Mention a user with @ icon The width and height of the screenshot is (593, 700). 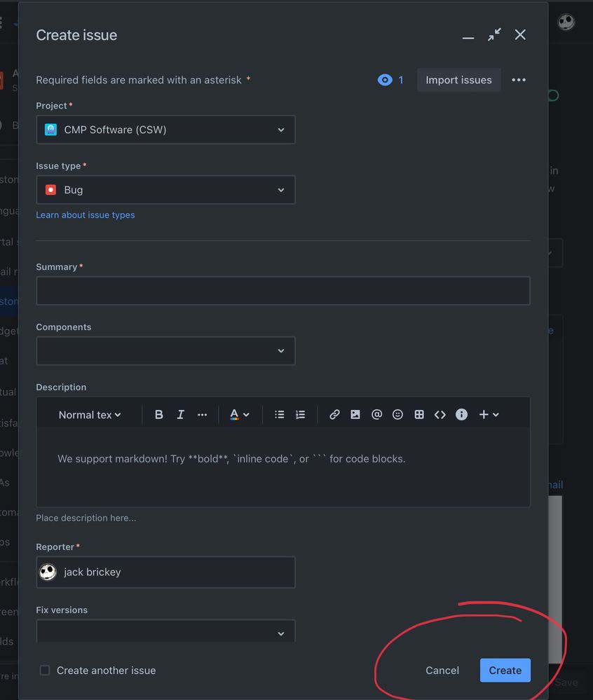pyautogui.click(x=376, y=415)
